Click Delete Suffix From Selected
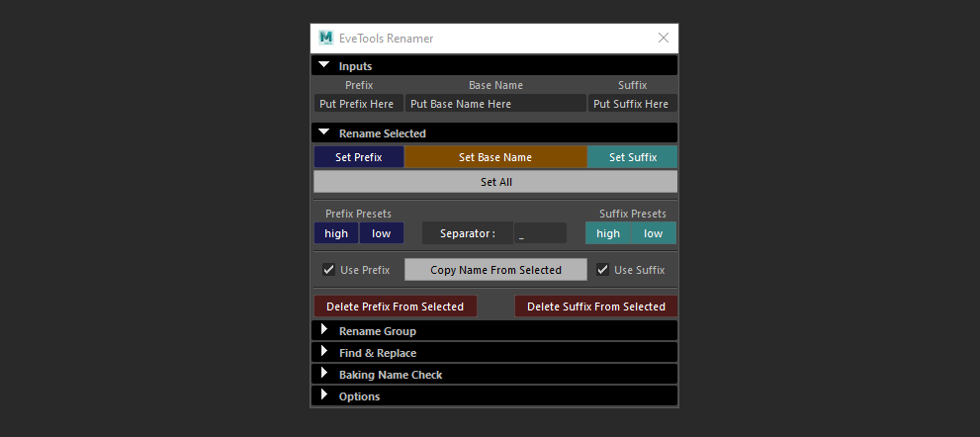Screen dimensions: 980x437 (x=595, y=306)
